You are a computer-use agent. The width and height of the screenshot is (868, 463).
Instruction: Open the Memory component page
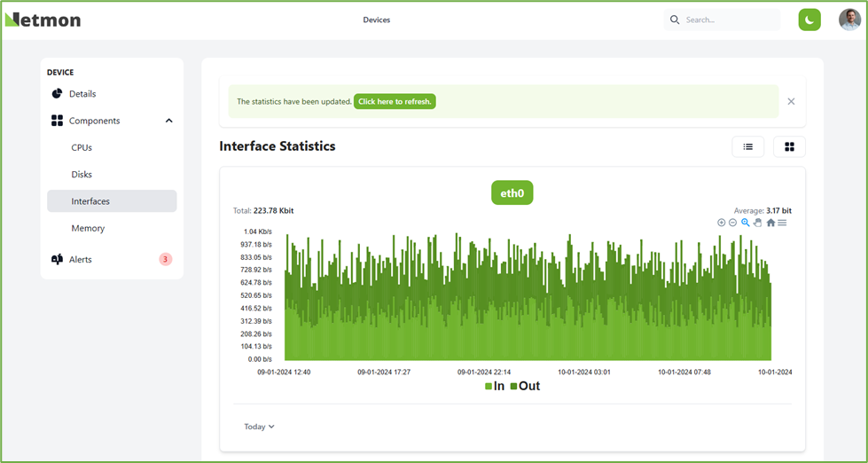click(88, 228)
